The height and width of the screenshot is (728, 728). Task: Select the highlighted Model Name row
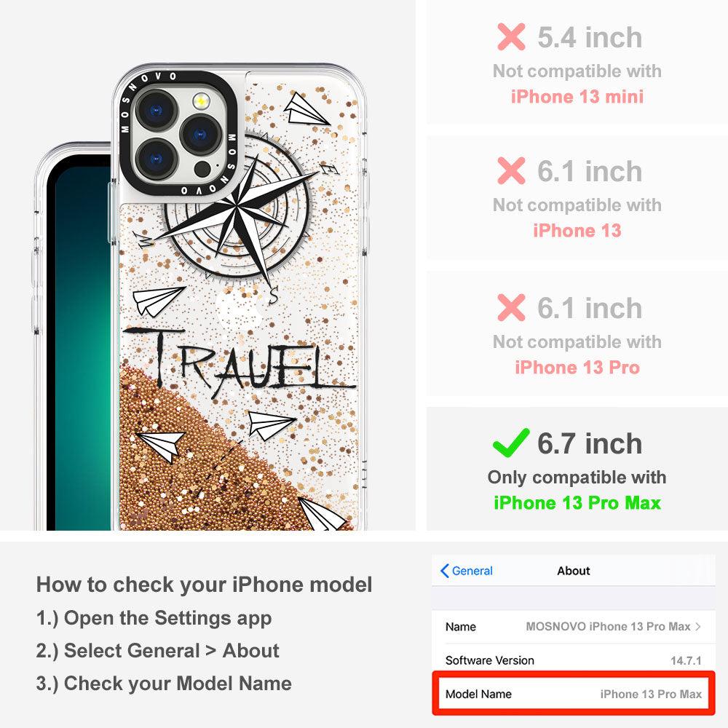(574, 694)
